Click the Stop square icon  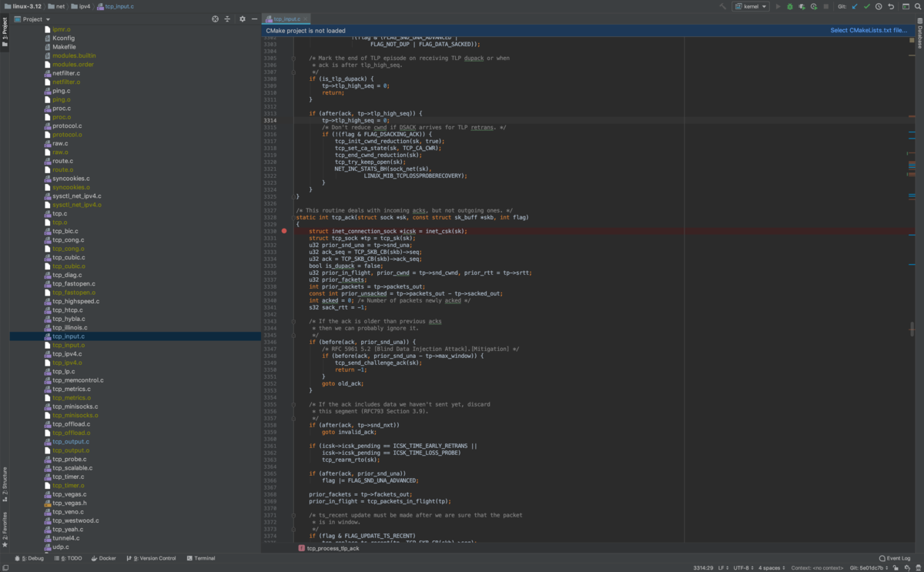coord(827,6)
